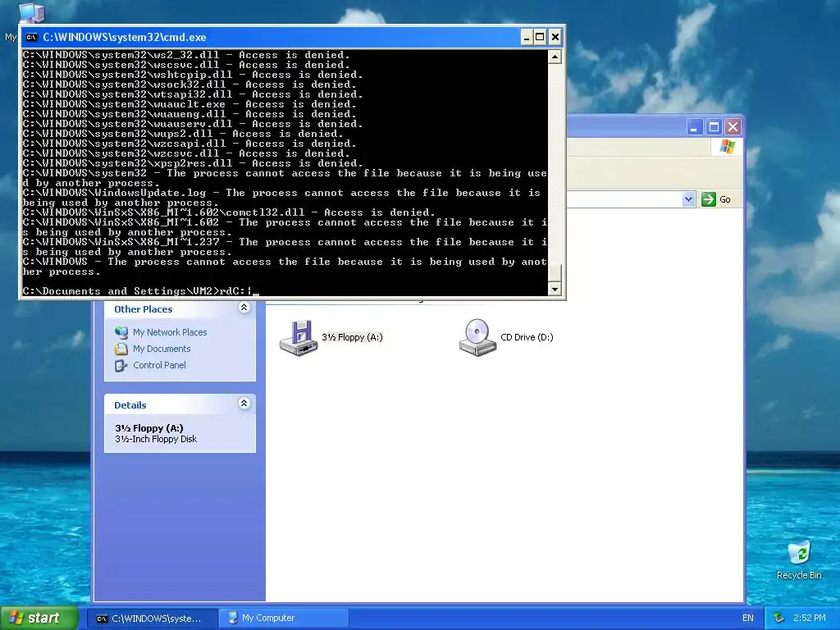Image resolution: width=840 pixels, height=630 pixels.
Task: Switch to the cmd.exe taskbar button
Action: (153, 619)
